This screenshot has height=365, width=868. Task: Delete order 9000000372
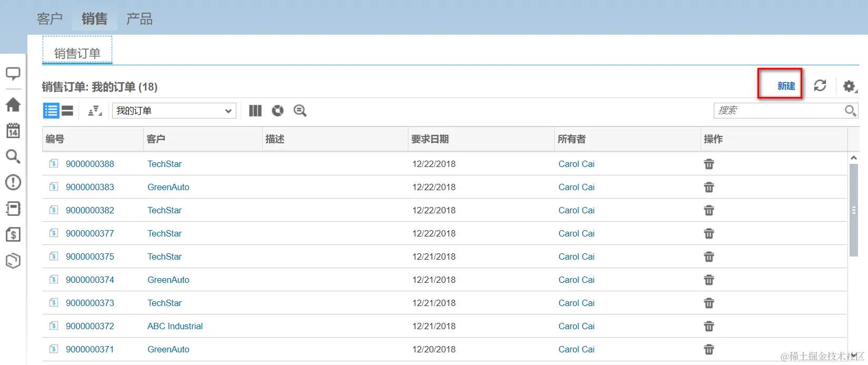709,326
